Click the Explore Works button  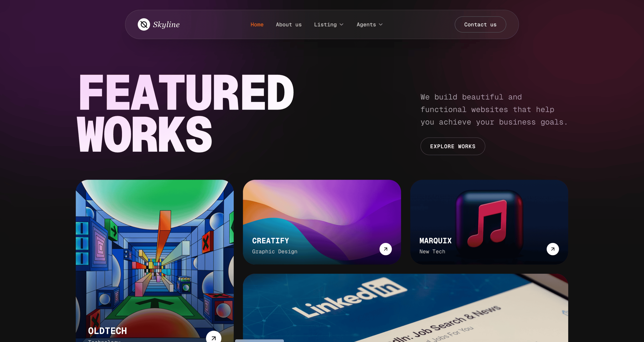[452, 146]
